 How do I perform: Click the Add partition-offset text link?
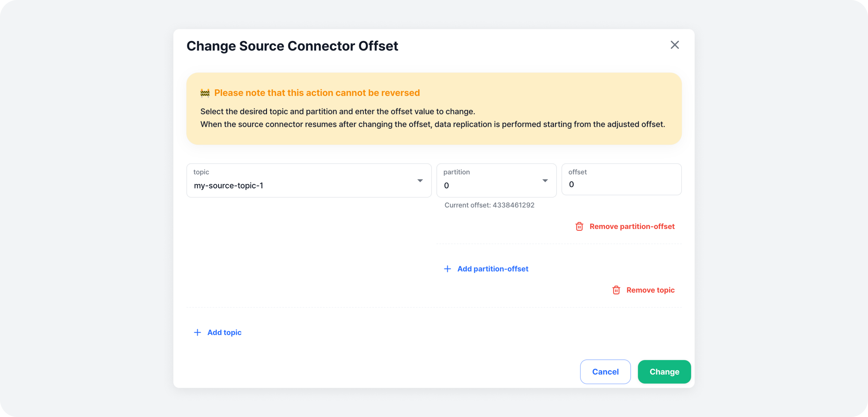[493, 269]
